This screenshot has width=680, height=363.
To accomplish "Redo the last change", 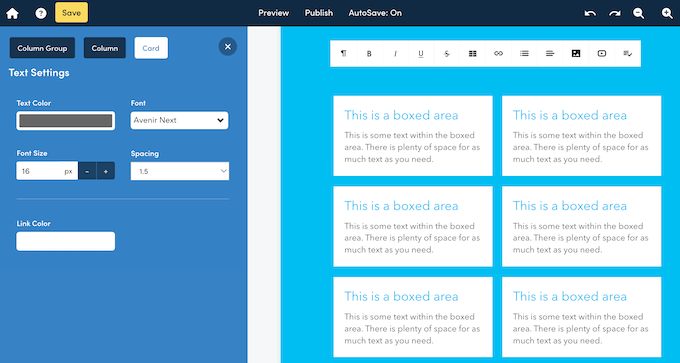I will 615,13.
